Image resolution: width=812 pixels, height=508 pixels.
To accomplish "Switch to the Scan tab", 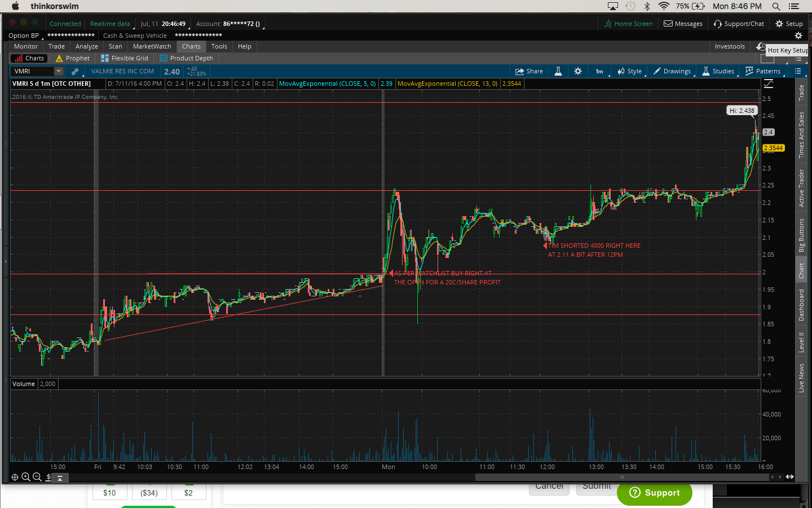I will click(116, 46).
